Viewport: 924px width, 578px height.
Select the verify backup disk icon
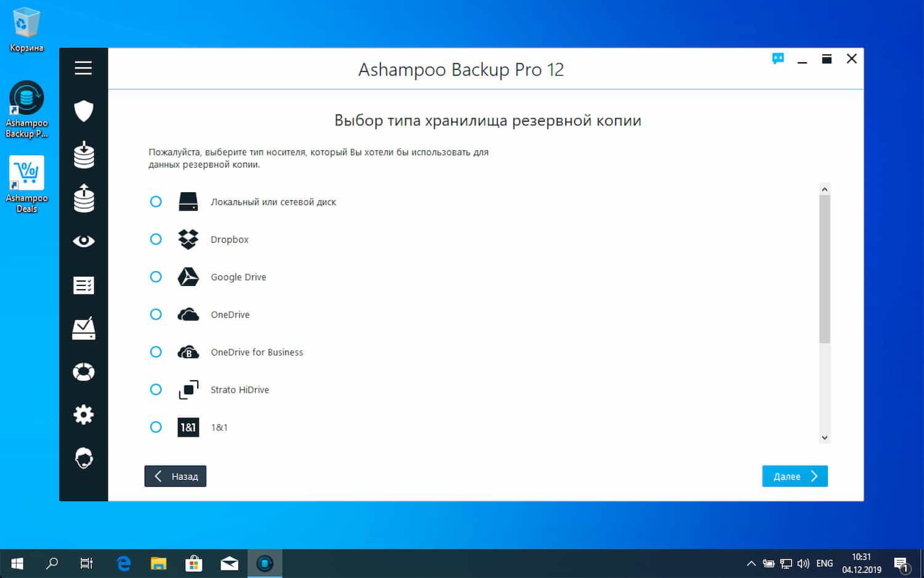(83, 328)
